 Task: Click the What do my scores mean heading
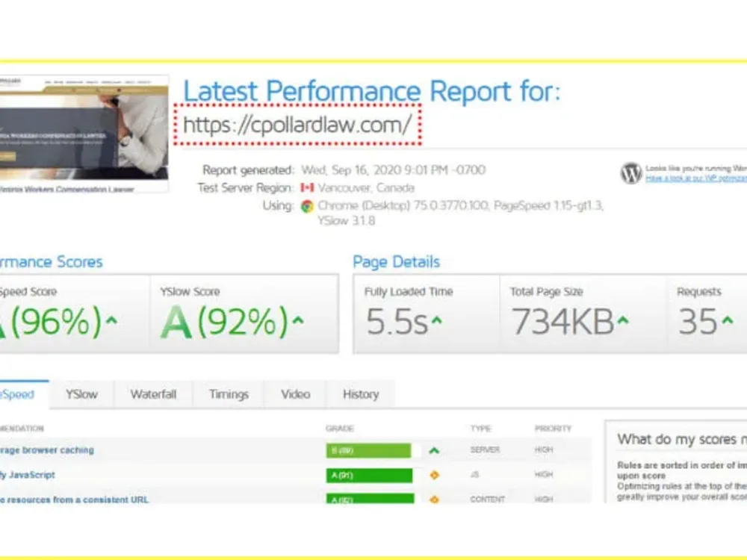click(682, 439)
